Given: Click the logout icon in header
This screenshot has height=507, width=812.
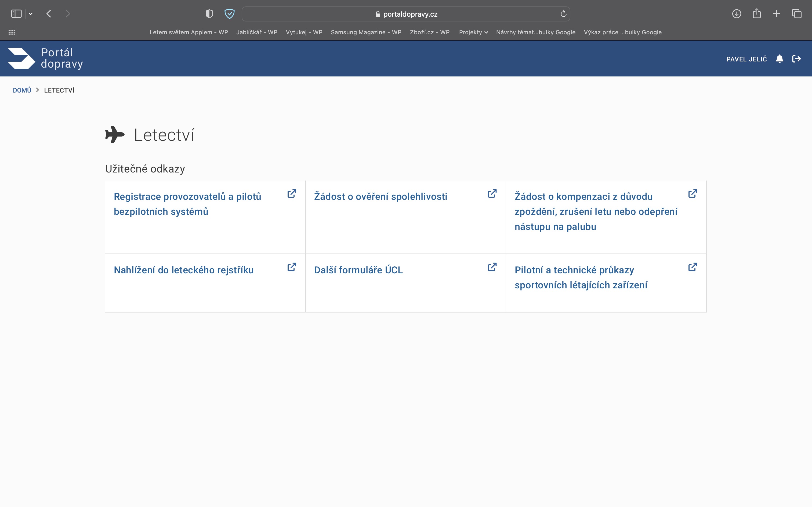Looking at the screenshot, I should pyautogui.click(x=796, y=59).
